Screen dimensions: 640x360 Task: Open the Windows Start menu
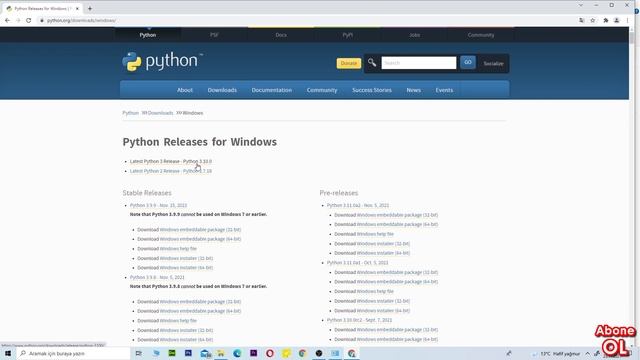(x=8, y=353)
